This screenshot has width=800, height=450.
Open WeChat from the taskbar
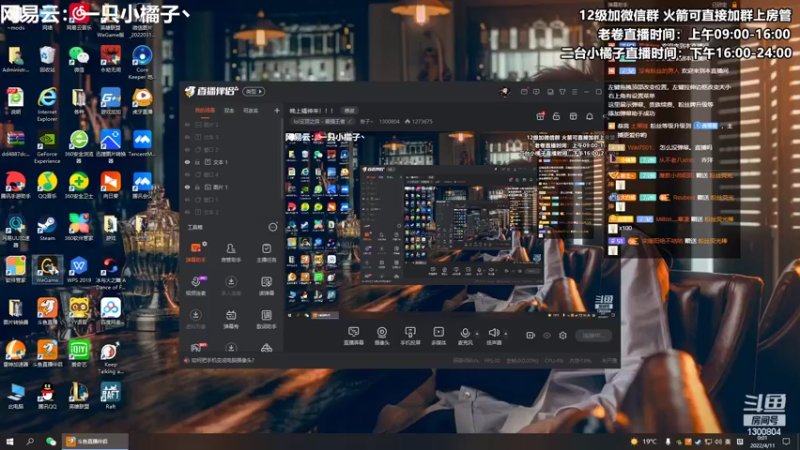(x=51, y=442)
